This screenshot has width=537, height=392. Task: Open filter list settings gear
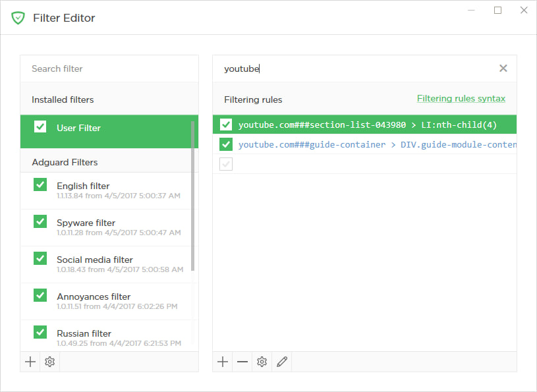pos(50,362)
